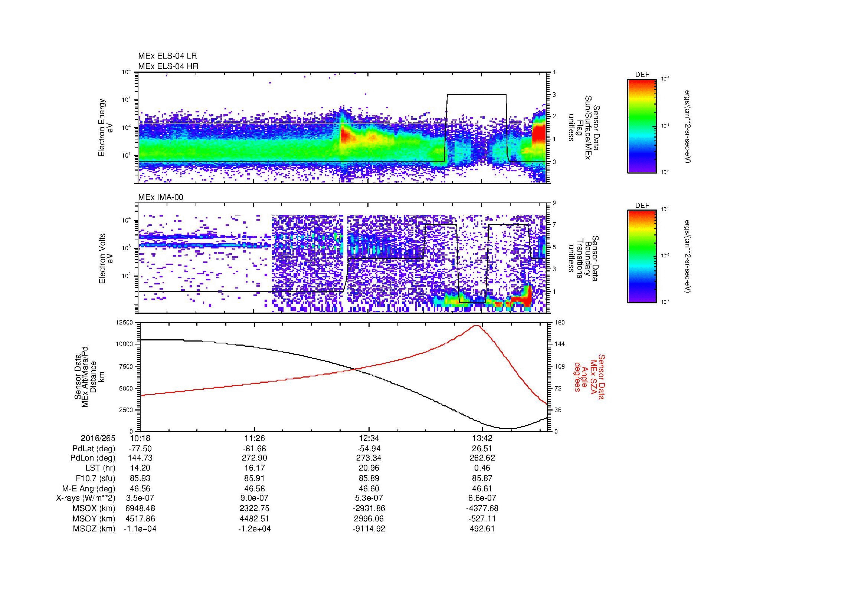The image size is (868, 613).
Task: Click the X-rays value 3.5e-07
Action: point(140,498)
